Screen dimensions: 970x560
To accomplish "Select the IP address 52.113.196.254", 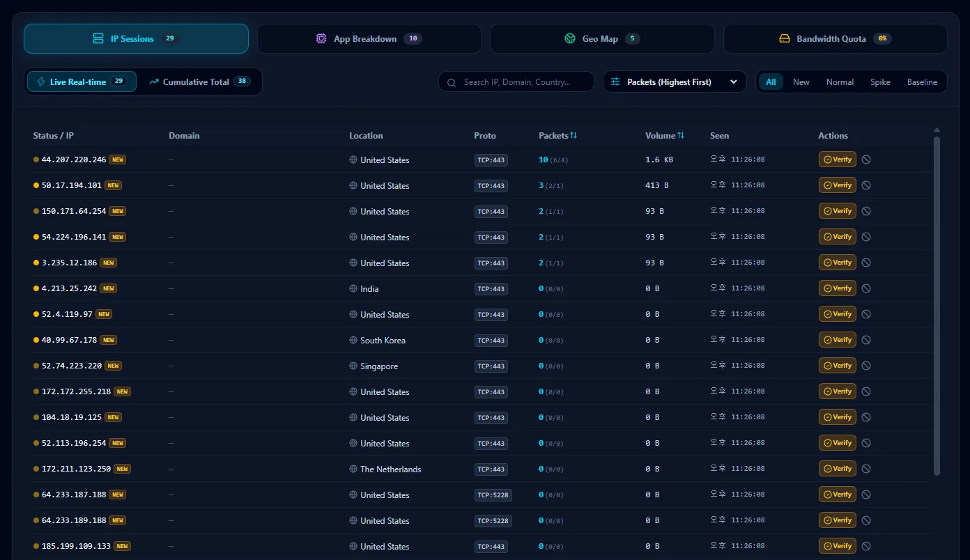I will [x=74, y=443].
